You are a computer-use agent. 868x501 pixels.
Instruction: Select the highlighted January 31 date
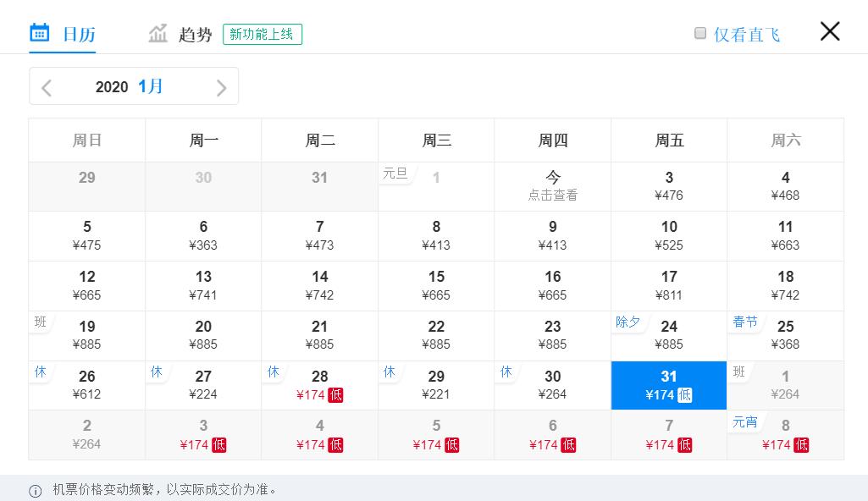pyautogui.click(x=669, y=385)
